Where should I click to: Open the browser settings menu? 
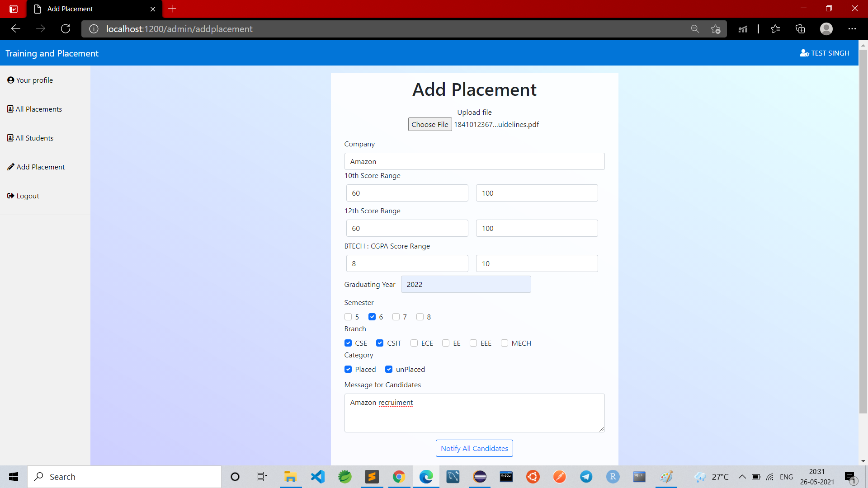pos(853,28)
